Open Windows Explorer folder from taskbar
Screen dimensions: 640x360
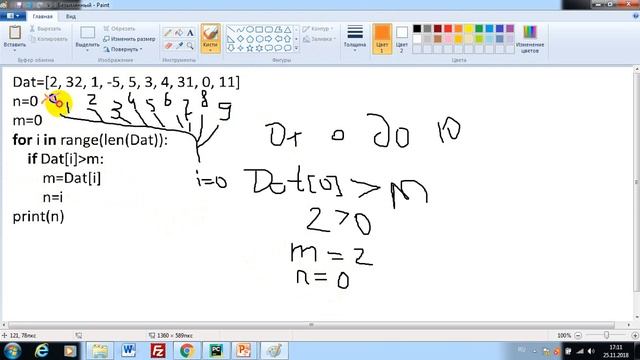pyautogui.click(x=100, y=351)
